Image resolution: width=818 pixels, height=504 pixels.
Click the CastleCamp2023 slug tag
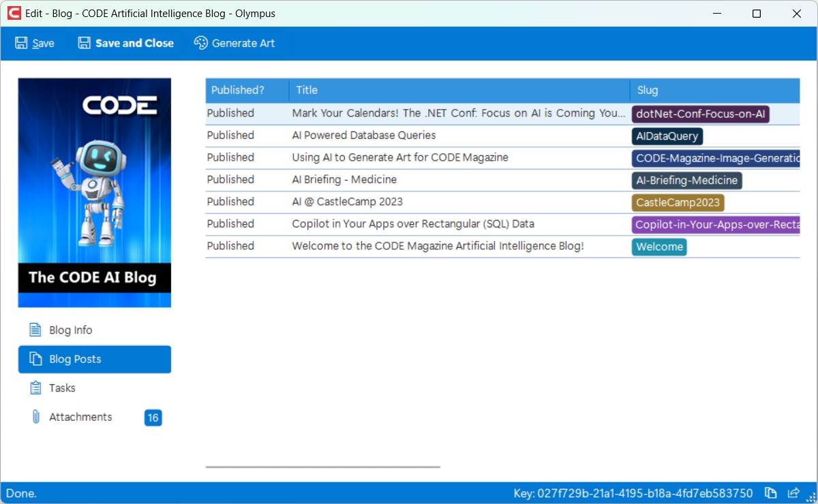[678, 202]
